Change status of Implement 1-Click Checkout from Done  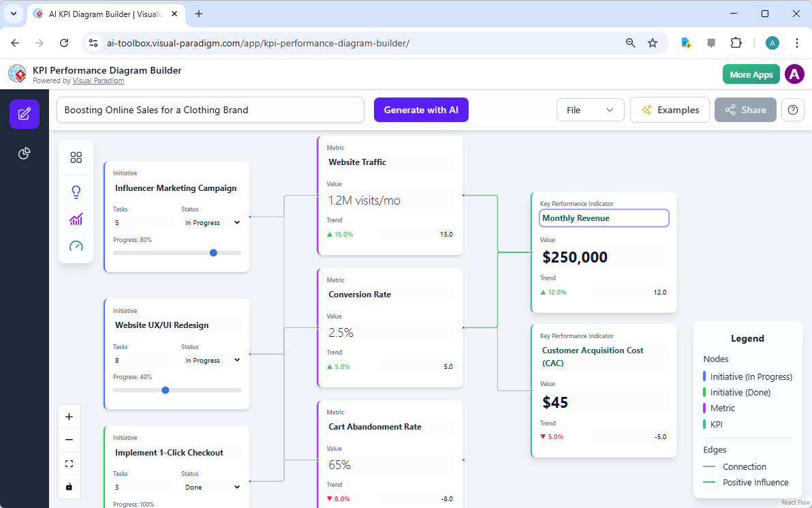pos(212,486)
